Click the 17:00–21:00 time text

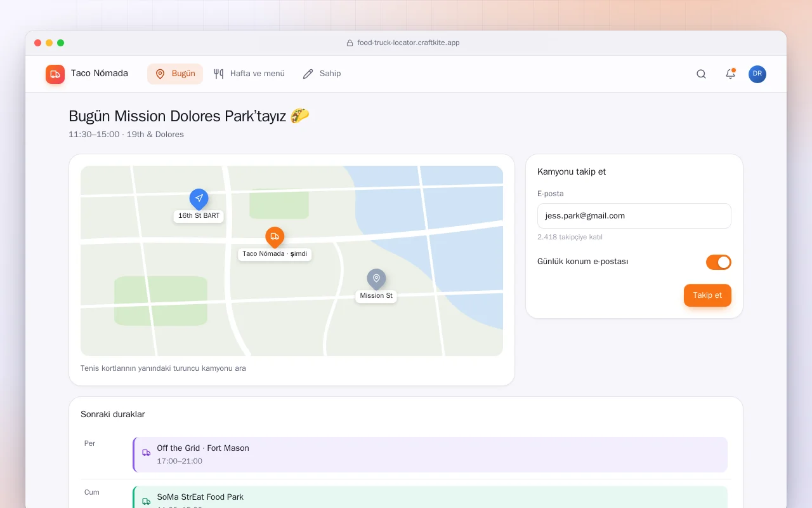click(x=180, y=461)
